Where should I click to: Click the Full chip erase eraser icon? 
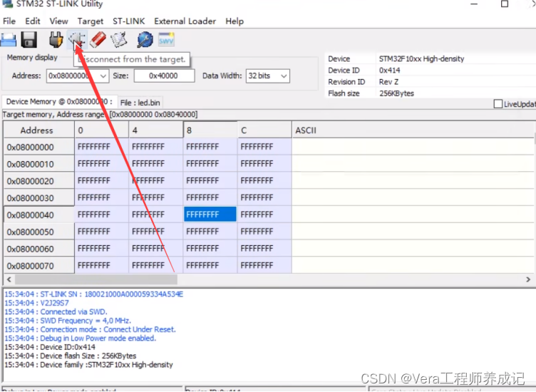point(98,40)
